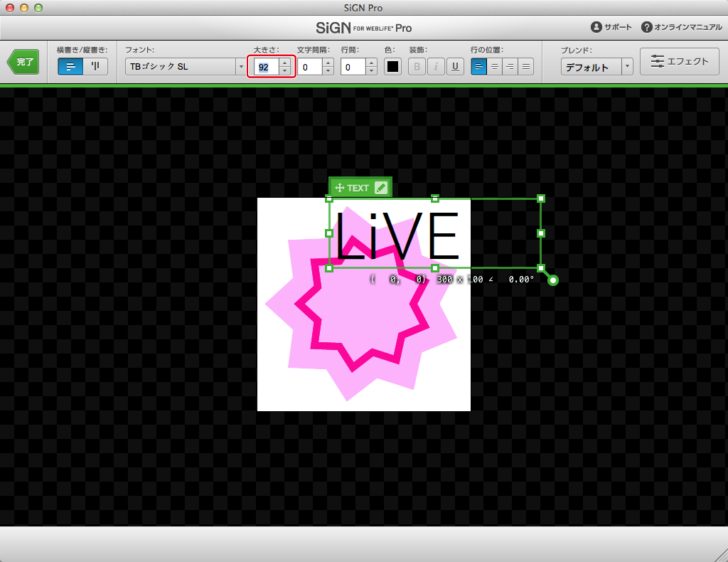The image size is (728, 562).
Task: Toggle bold (B) decoration
Action: pyautogui.click(x=417, y=67)
